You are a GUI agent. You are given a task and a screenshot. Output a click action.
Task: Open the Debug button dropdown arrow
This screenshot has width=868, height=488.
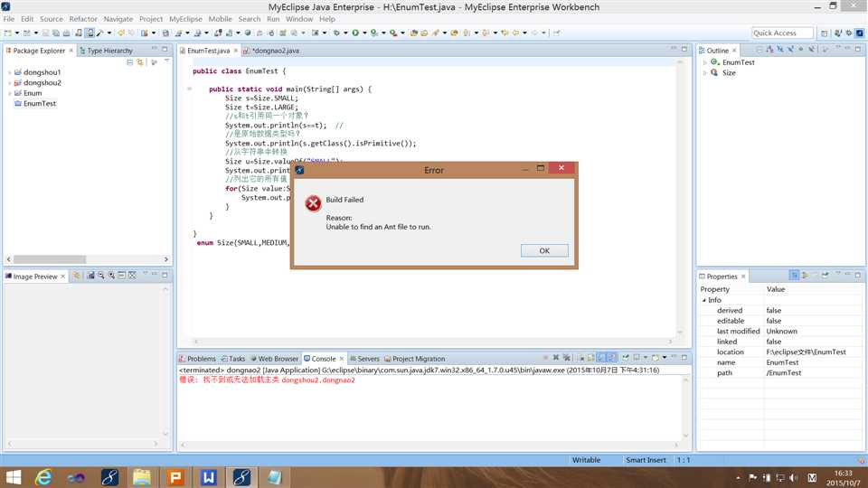click(345, 33)
